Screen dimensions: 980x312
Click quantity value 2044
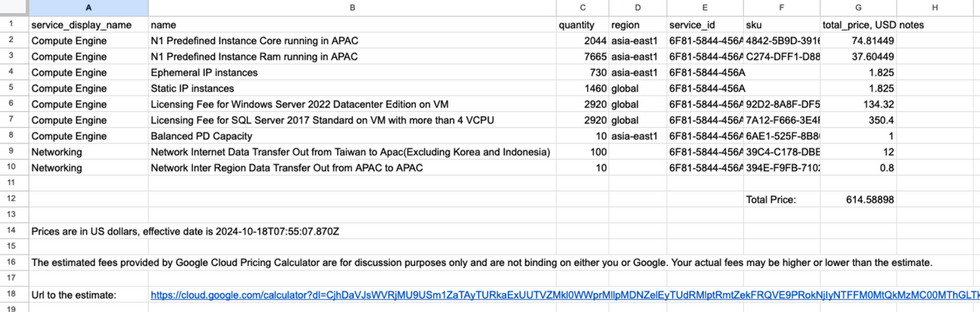(582, 41)
